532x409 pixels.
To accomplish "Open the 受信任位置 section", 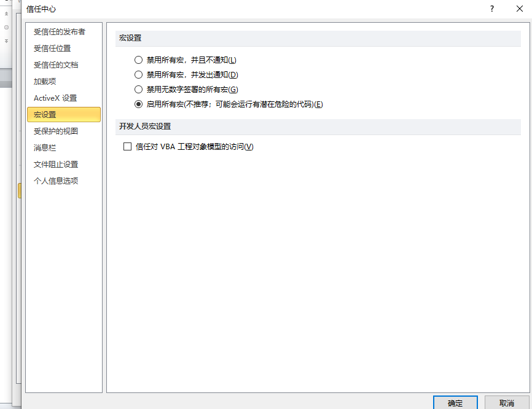I will click(x=64, y=49).
